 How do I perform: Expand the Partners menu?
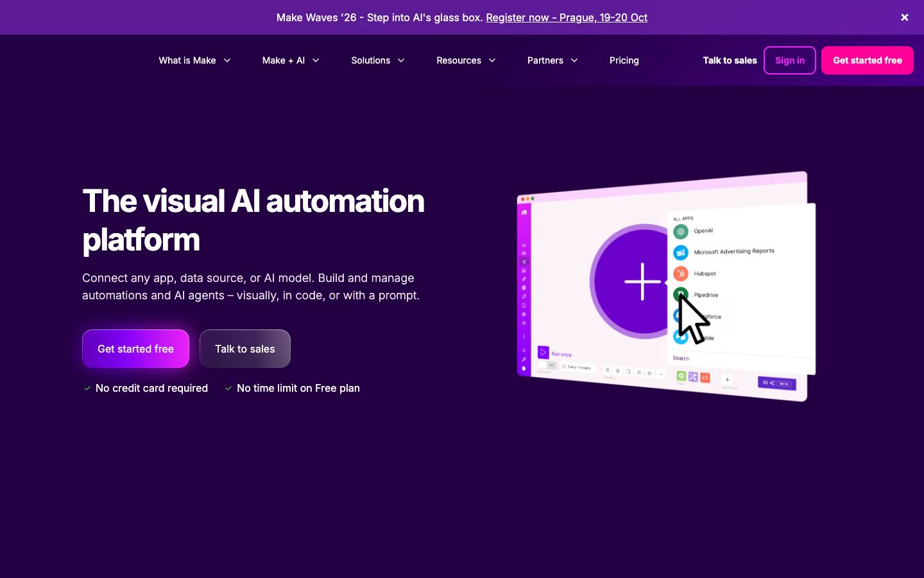coord(552,60)
